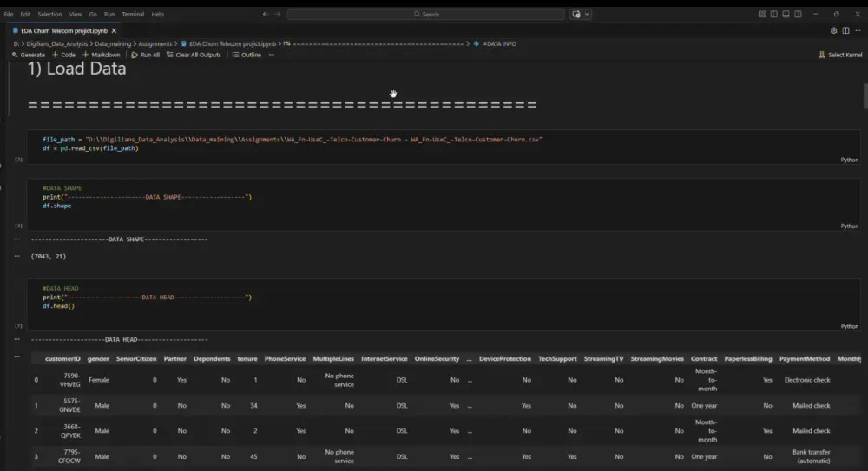This screenshot has height=471, width=868.
Task: Run All notebook cells
Action: (145, 55)
